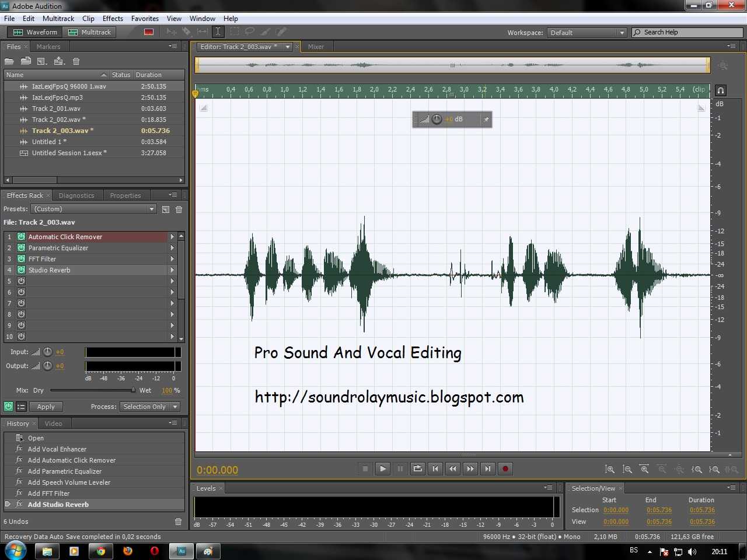The width and height of the screenshot is (747, 560).
Task: Open the Favorites menu
Action: (145, 19)
